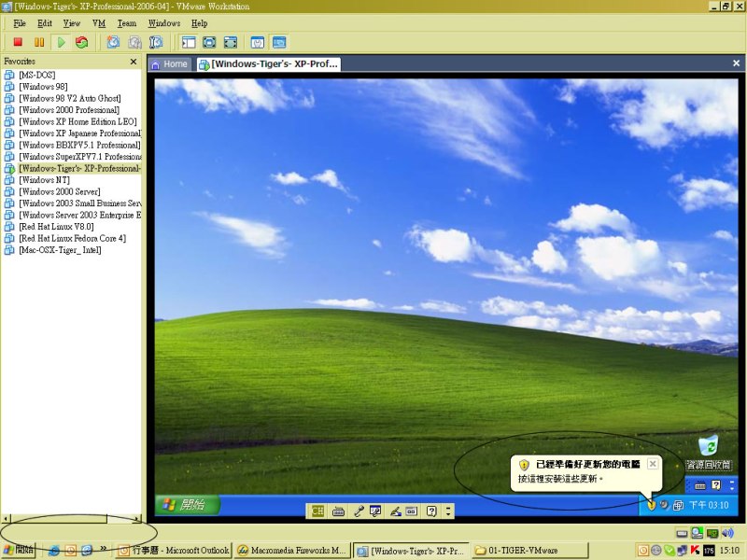This screenshot has height=560, width=747.
Task: Open the Team menu
Action: (x=127, y=23)
